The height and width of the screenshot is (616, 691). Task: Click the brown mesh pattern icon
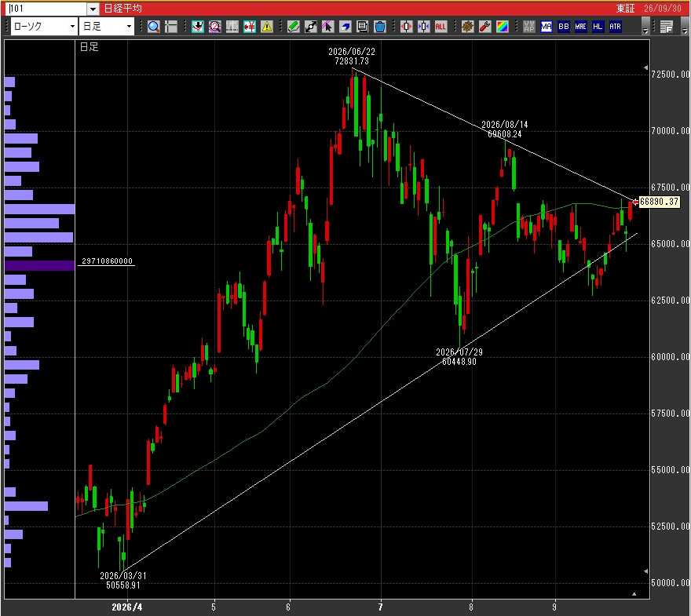click(x=467, y=27)
